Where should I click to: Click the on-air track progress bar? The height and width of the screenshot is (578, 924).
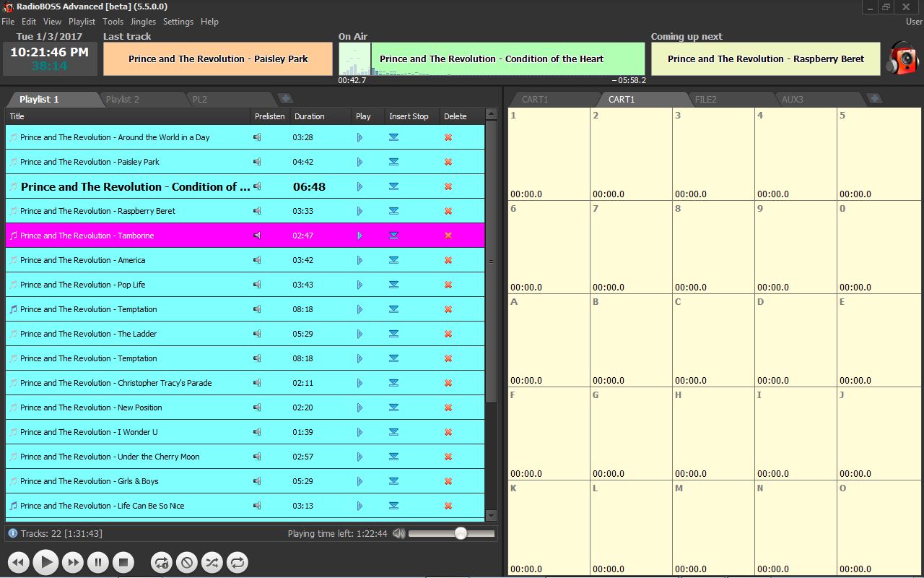[x=492, y=59]
